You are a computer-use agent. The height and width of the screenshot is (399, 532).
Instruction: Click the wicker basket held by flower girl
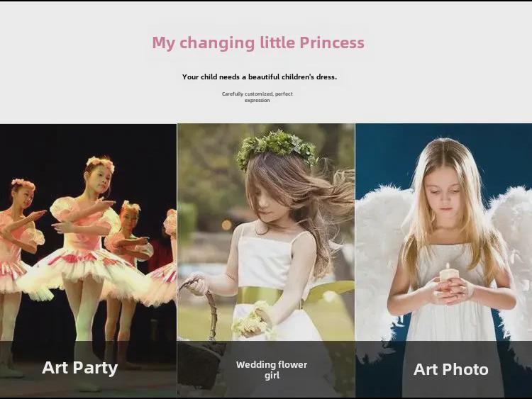pyautogui.click(x=199, y=340)
